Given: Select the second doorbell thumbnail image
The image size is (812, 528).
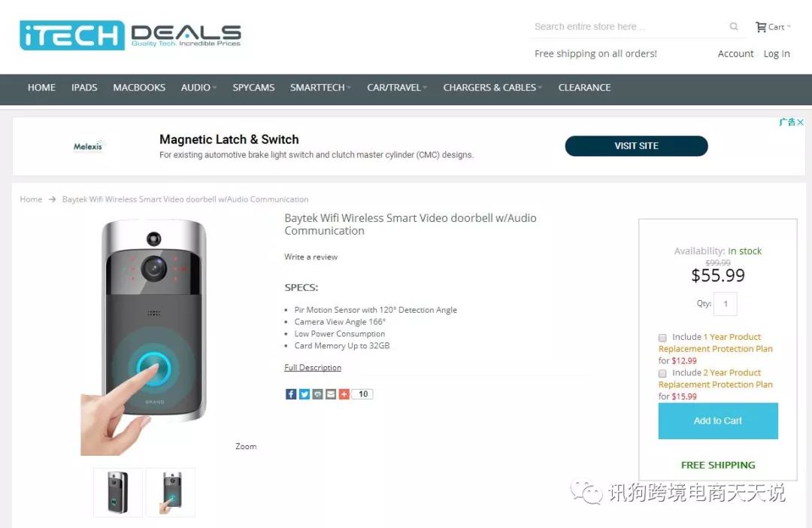Looking at the screenshot, I should pyautogui.click(x=171, y=492).
